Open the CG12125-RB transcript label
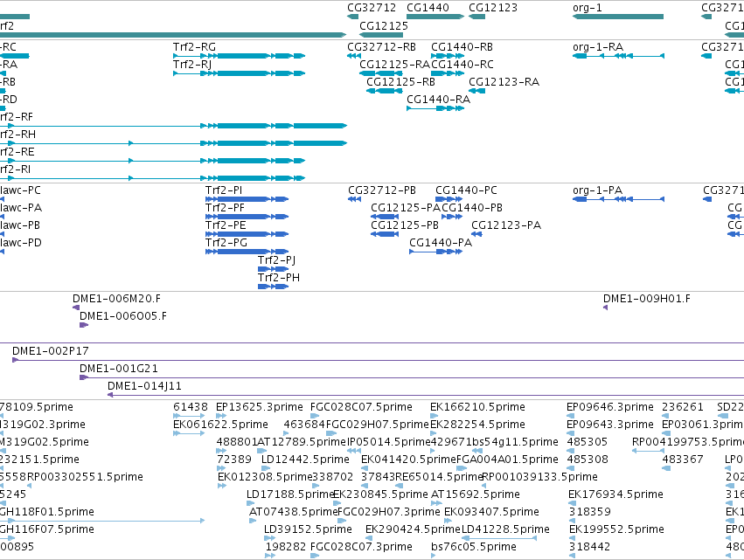Screen dimensions: 744x560 [401, 82]
